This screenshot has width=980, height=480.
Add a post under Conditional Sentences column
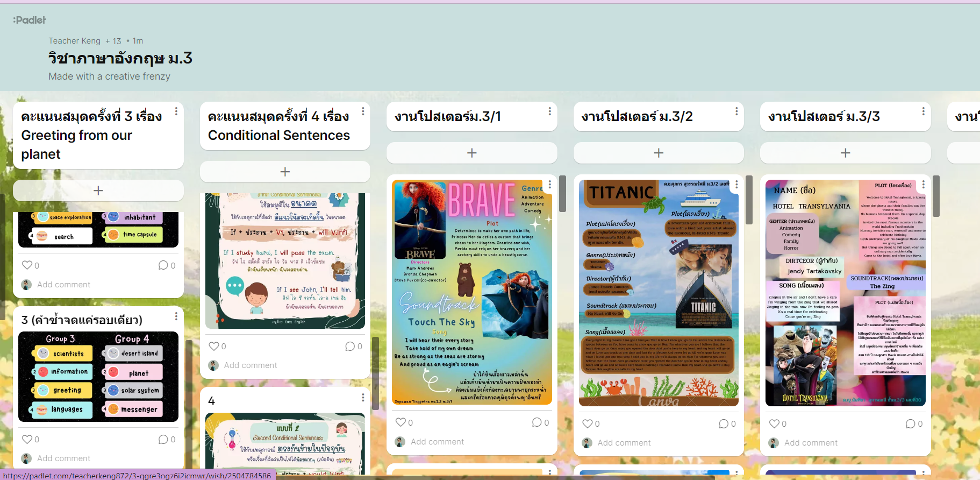pos(285,172)
